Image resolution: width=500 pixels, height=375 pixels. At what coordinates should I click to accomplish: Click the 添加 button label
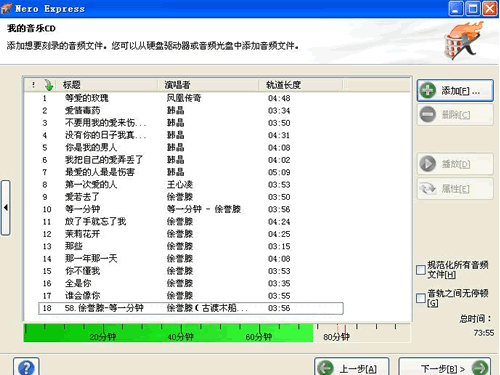tap(460, 91)
